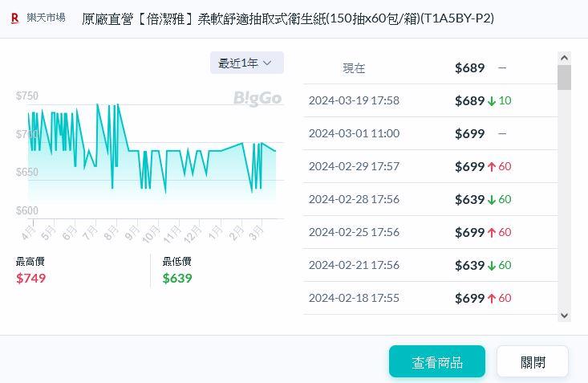Click the green down arrow on 2024-02-28 row
The width and height of the screenshot is (588, 383).
point(492,200)
